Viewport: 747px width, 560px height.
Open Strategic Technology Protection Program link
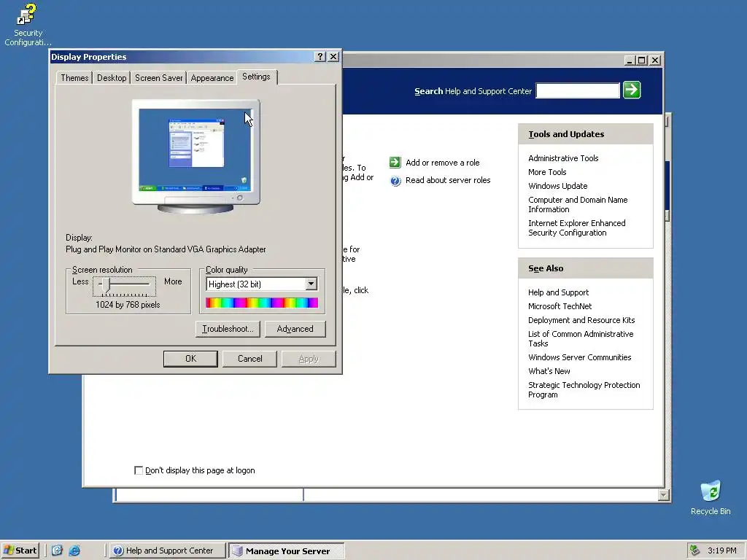click(x=584, y=389)
